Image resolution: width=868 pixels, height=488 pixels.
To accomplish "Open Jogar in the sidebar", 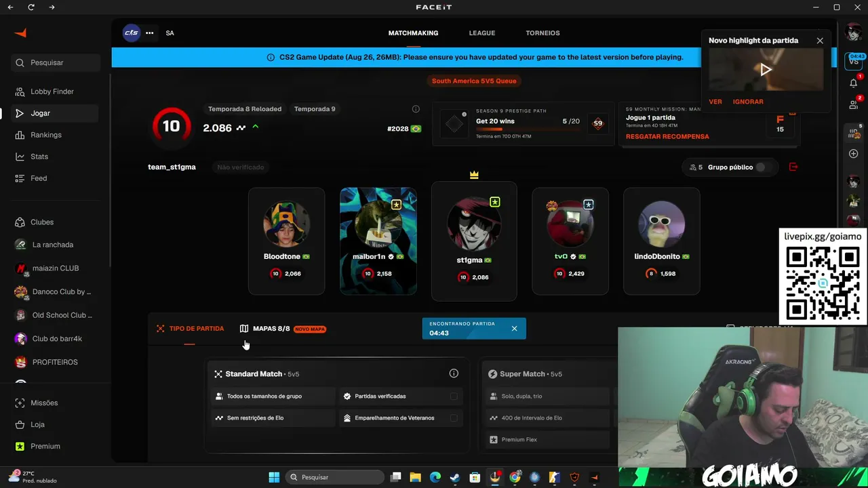I will (x=56, y=113).
